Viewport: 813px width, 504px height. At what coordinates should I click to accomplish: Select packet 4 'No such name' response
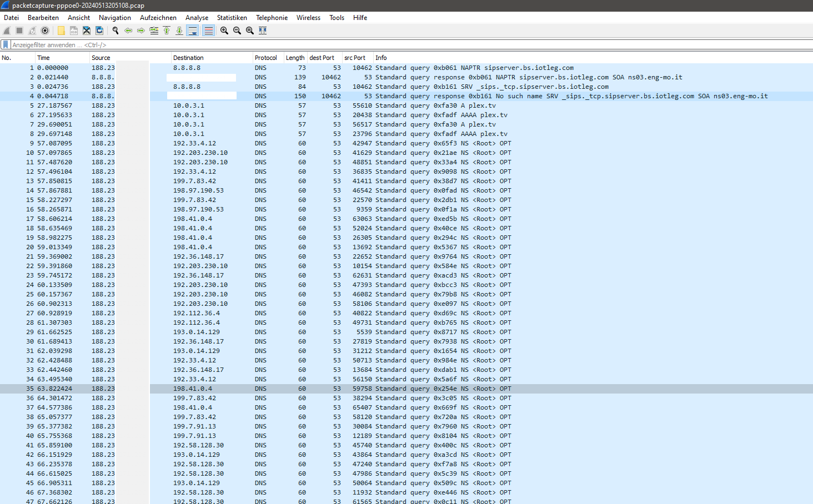tap(406, 96)
